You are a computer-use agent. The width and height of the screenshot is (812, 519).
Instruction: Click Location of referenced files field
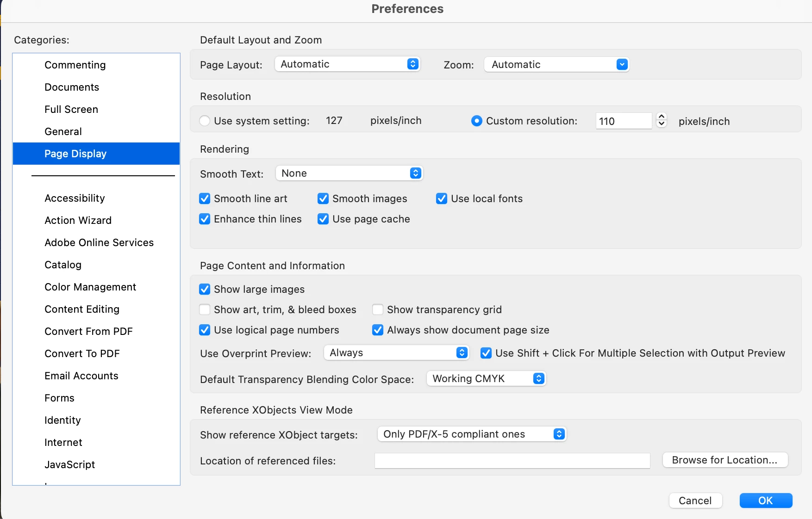tap(512, 461)
